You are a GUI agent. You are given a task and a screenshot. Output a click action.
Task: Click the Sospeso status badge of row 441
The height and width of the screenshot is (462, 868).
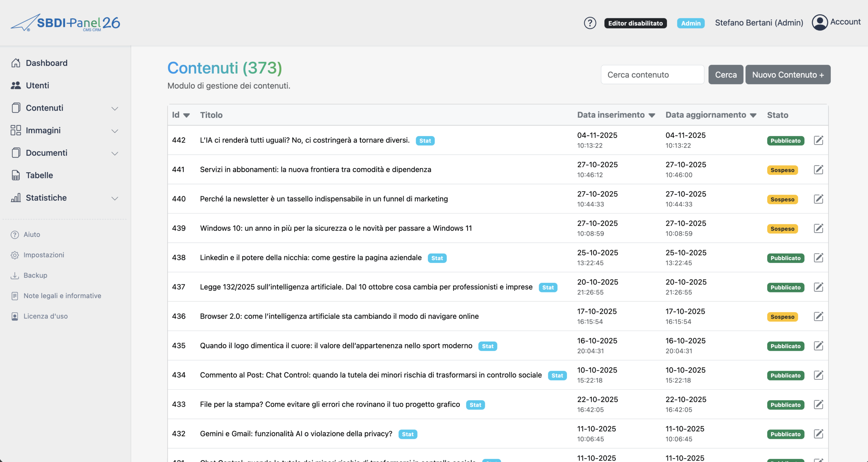(x=782, y=170)
